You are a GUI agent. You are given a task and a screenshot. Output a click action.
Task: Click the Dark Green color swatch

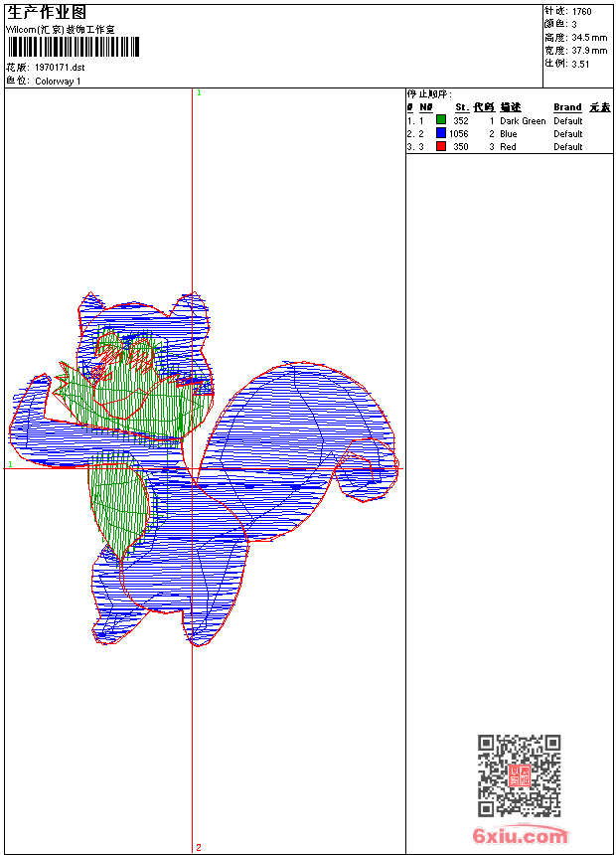441,120
